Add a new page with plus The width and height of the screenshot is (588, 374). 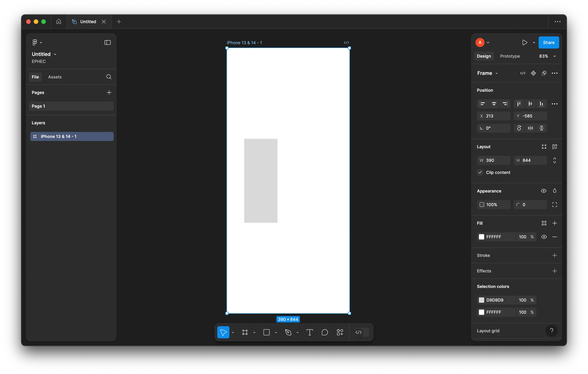tap(109, 92)
